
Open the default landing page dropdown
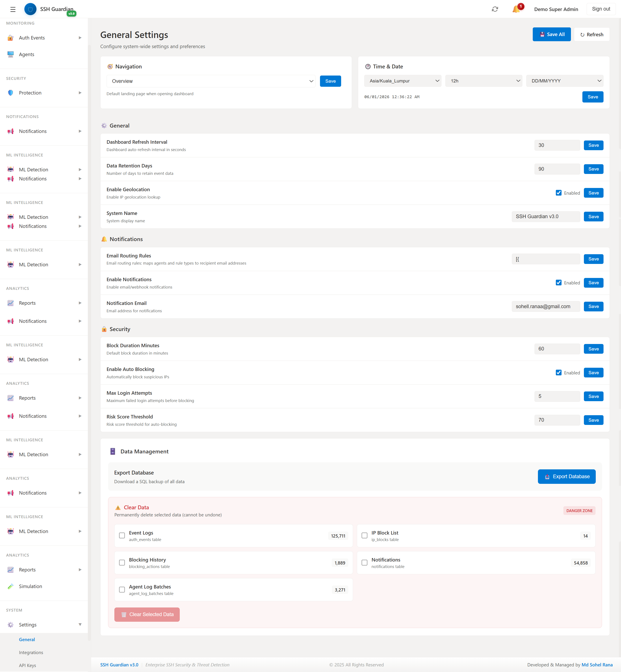pyautogui.click(x=211, y=81)
